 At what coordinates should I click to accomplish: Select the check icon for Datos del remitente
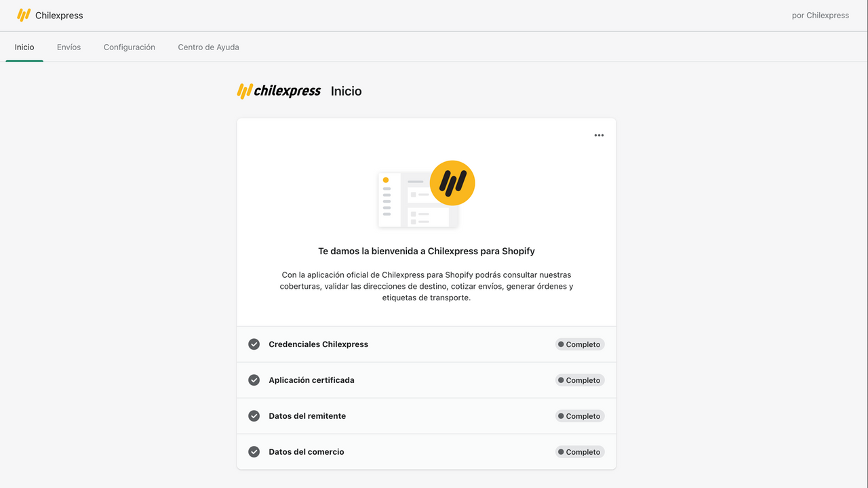coord(254,415)
